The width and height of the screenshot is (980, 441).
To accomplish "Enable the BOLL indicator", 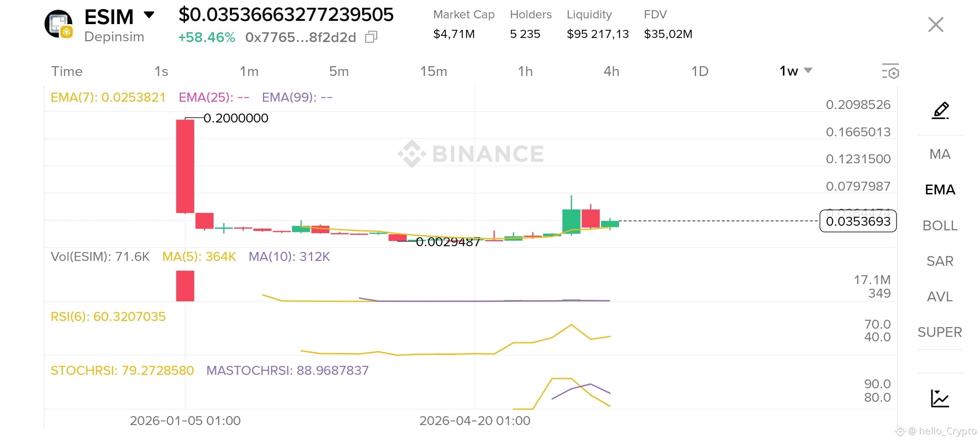I will [x=940, y=225].
